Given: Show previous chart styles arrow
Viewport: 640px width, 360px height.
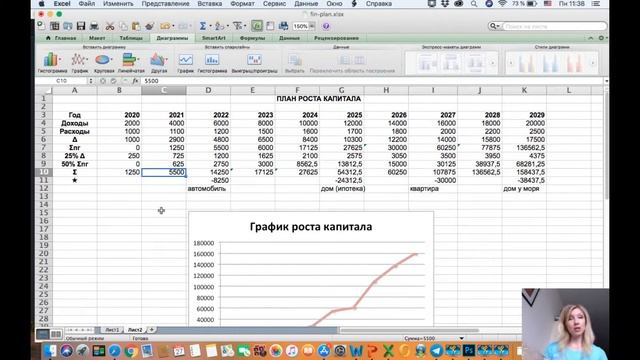Looking at the screenshot, I should [x=511, y=63].
